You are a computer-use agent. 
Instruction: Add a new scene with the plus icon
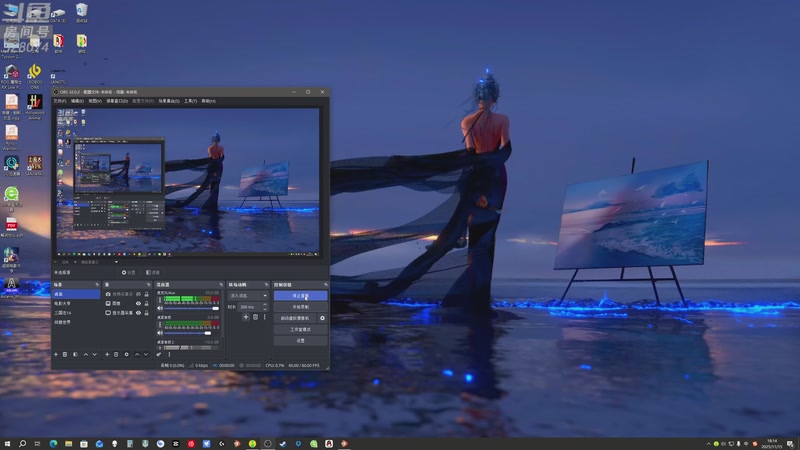point(56,354)
